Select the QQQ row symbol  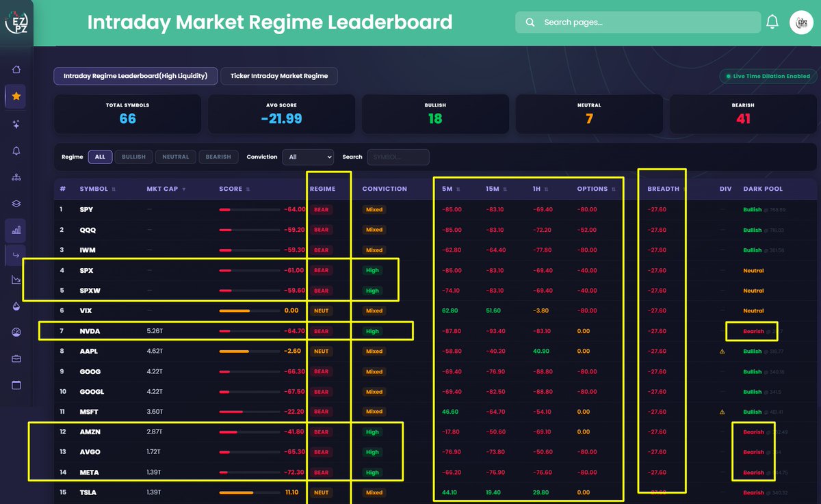pos(87,230)
